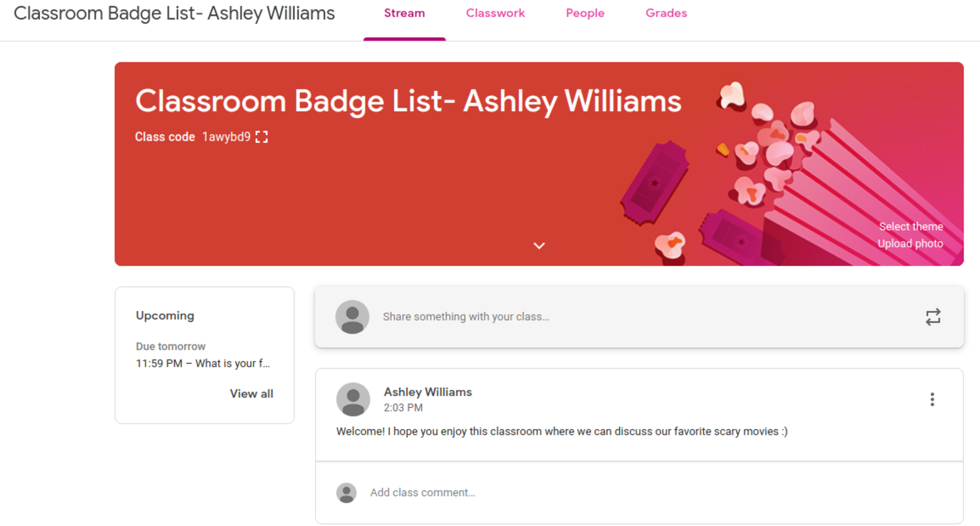Click Ashley Williams' avatar on the post

click(353, 399)
